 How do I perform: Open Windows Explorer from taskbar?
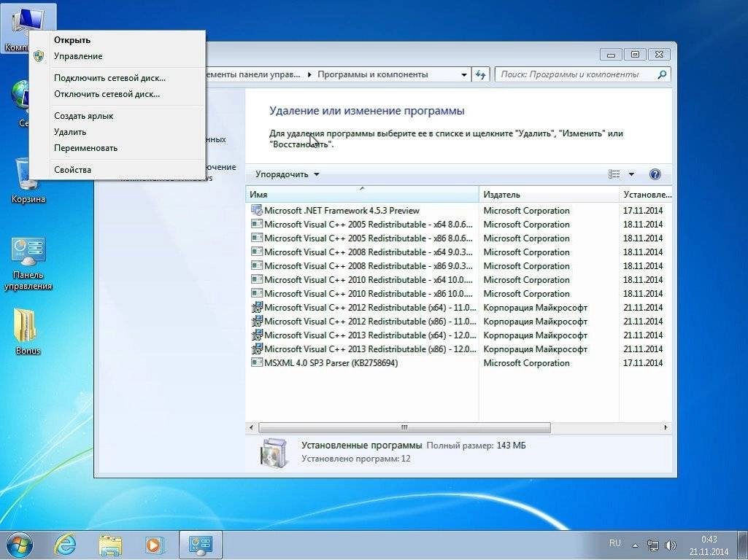[110, 545]
